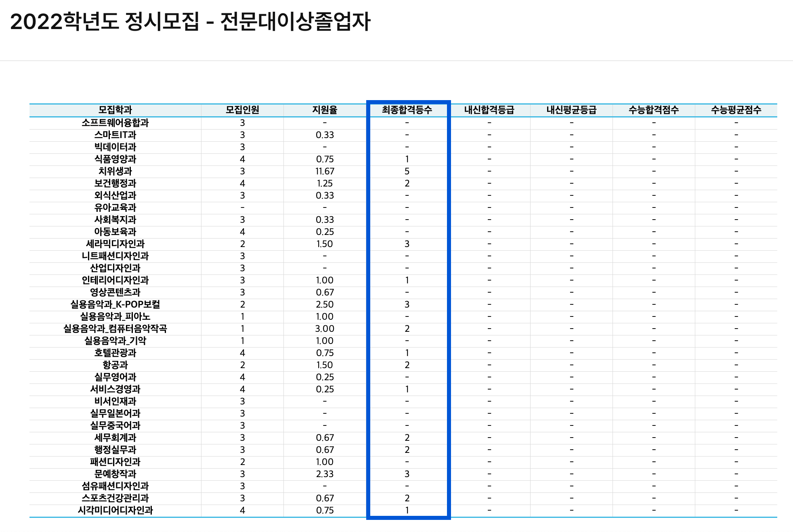Select the 스포츠건강관리과 department cell
793x532 pixels.
115,498
